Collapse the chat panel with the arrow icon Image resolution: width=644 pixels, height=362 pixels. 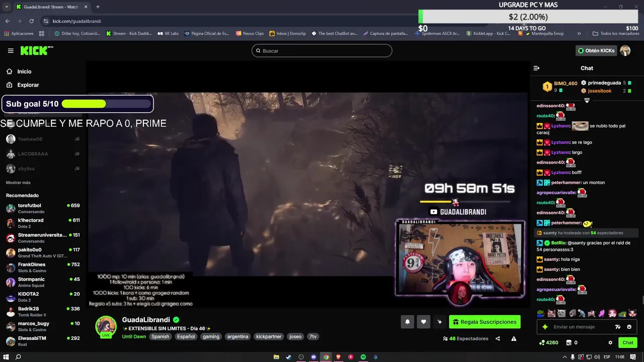point(536,68)
